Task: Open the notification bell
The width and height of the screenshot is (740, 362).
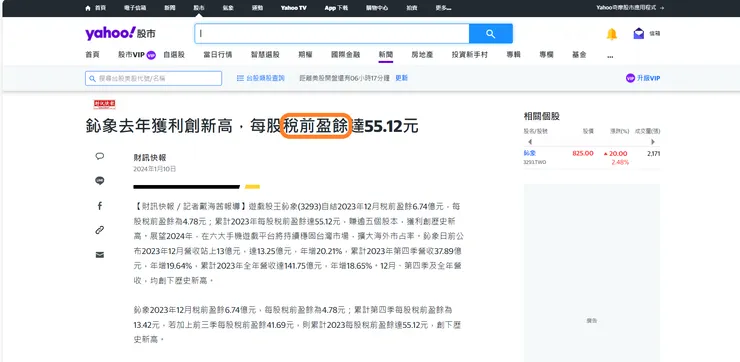Action: pos(612,34)
